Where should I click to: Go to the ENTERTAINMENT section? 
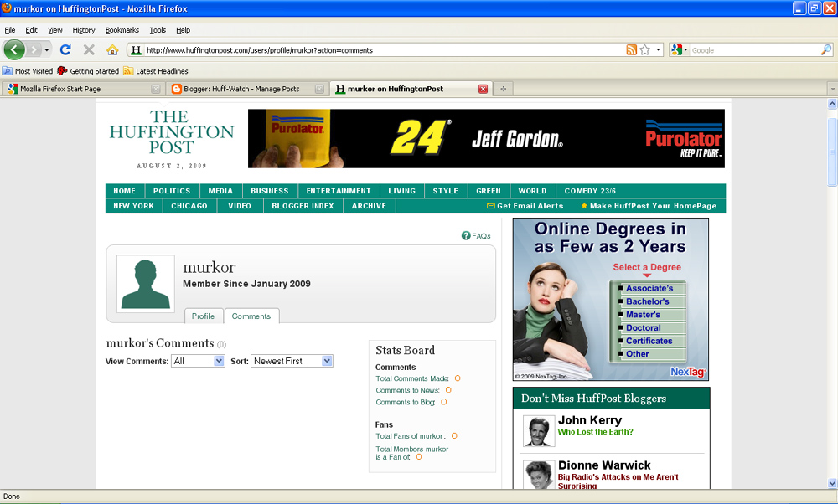[339, 191]
